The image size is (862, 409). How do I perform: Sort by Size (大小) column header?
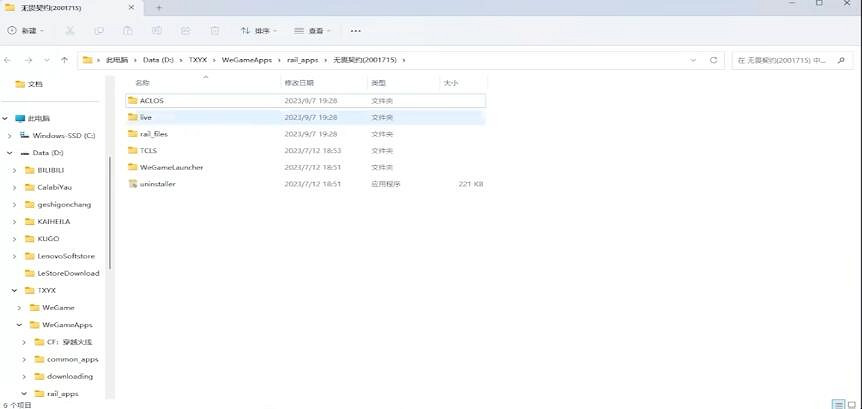coord(451,83)
